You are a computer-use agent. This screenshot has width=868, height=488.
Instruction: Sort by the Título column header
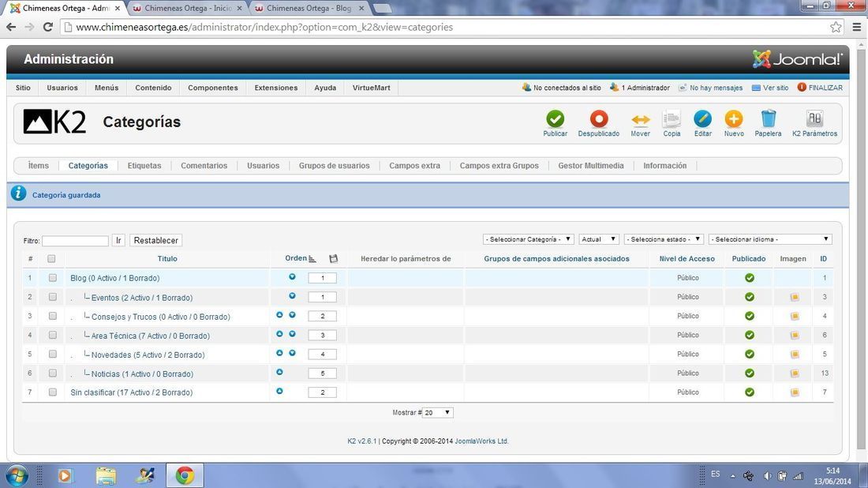[x=167, y=259]
